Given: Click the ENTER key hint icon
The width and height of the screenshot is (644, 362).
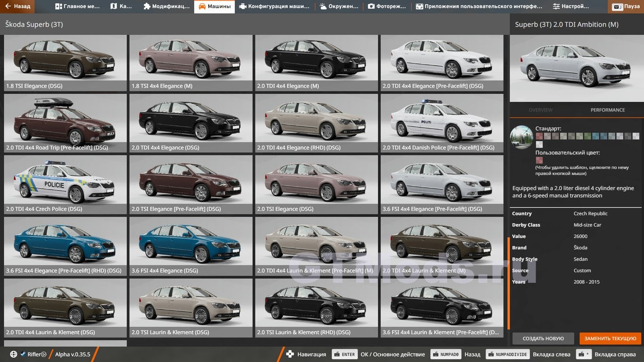Looking at the screenshot, I should pyautogui.click(x=345, y=354).
